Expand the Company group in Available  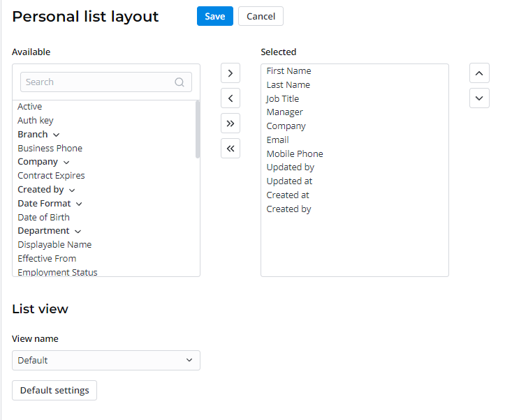(66, 162)
